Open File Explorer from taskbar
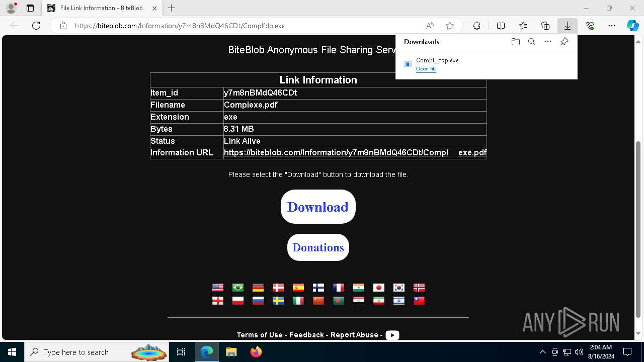Image resolution: width=644 pixels, height=362 pixels. (231, 352)
